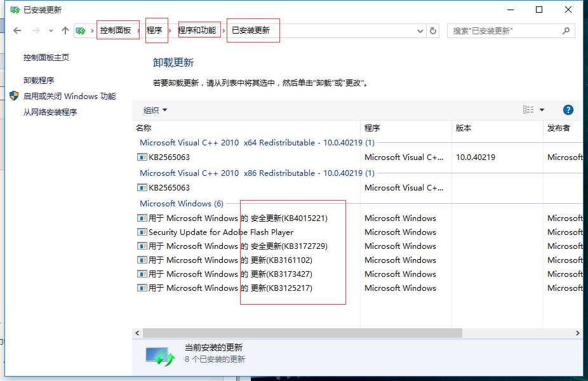The height and width of the screenshot is (381, 588).
Task: Open 启用或关闭 Windows 功能 link
Action: click(x=69, y=97)
